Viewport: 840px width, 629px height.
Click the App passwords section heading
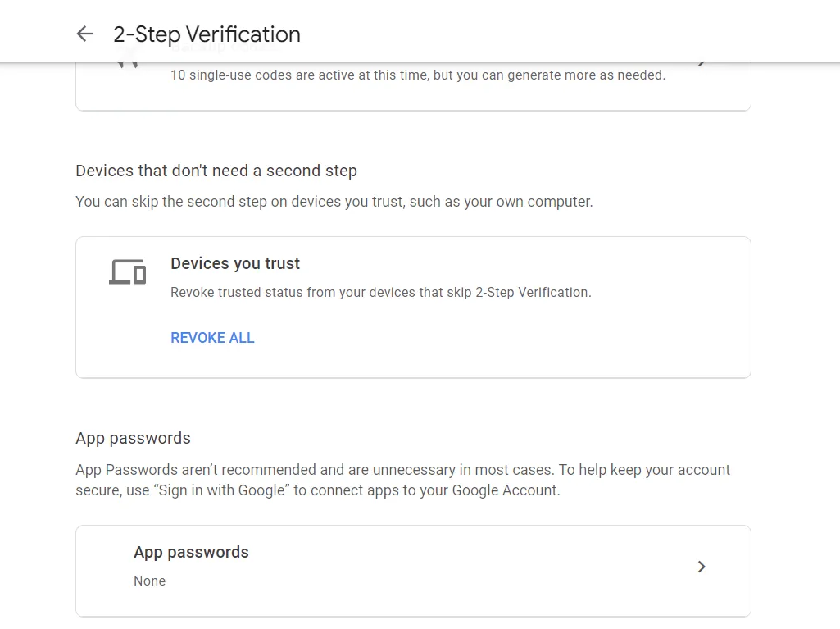[133, 438]
